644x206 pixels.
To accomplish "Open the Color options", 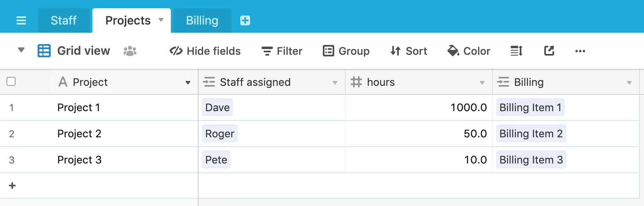I will [469, 51].
